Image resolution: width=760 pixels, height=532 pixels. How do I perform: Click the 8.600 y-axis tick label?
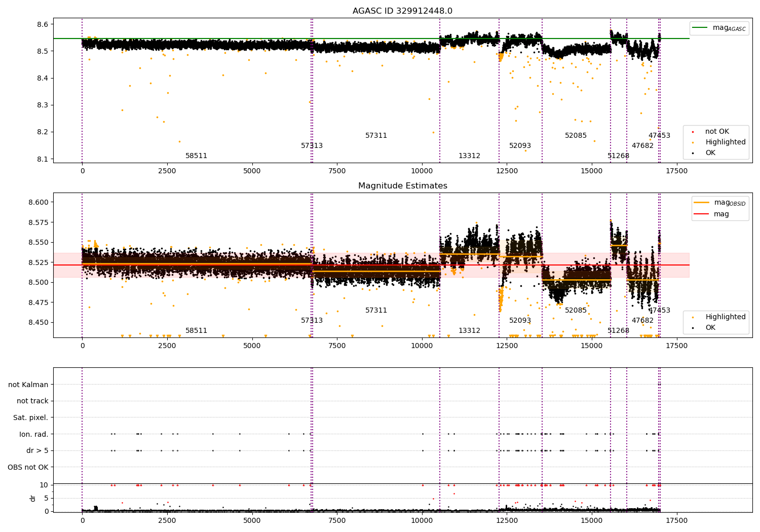coord(39,202)
